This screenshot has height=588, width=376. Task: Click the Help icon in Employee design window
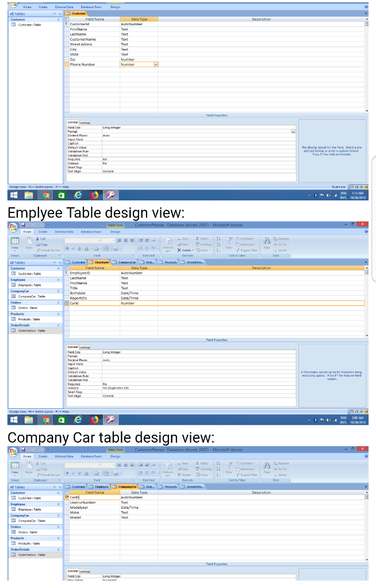(366, 232)
